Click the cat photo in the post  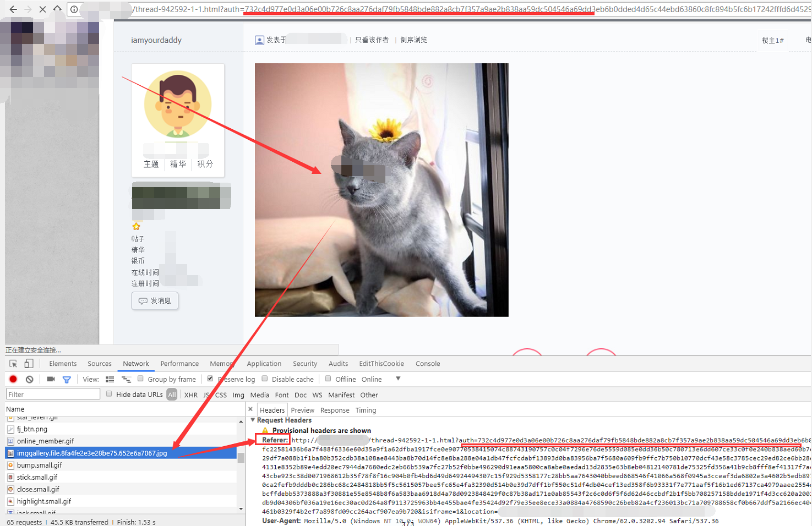pos(382,190)
